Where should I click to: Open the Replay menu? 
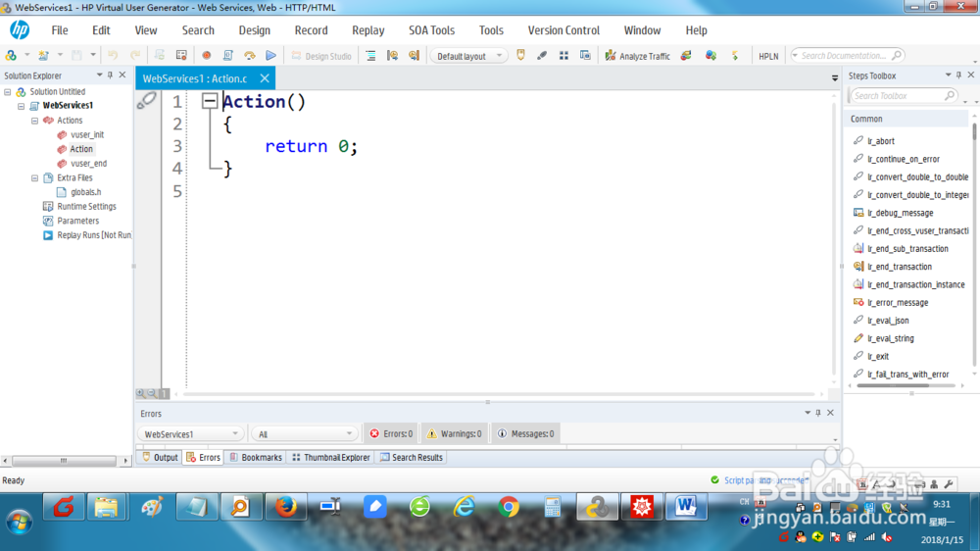368,30
